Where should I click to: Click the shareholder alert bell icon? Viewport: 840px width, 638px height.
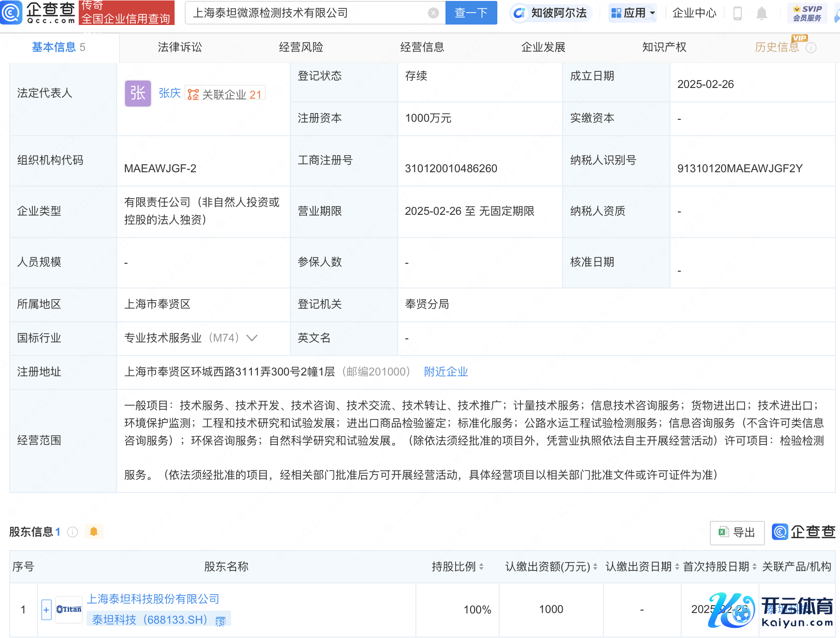click(x=94, y=532)
